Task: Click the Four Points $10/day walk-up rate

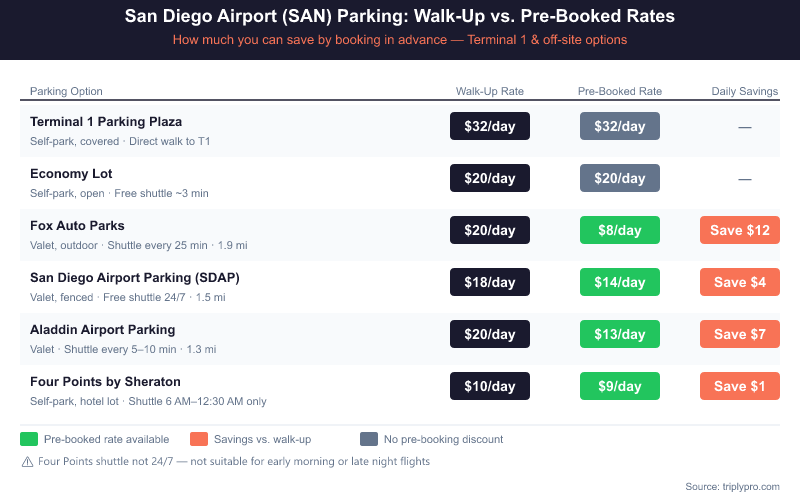Action: point(490,386)
